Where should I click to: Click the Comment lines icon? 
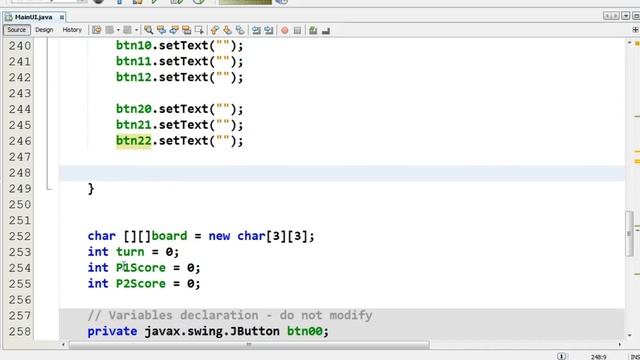coord(313,30)
